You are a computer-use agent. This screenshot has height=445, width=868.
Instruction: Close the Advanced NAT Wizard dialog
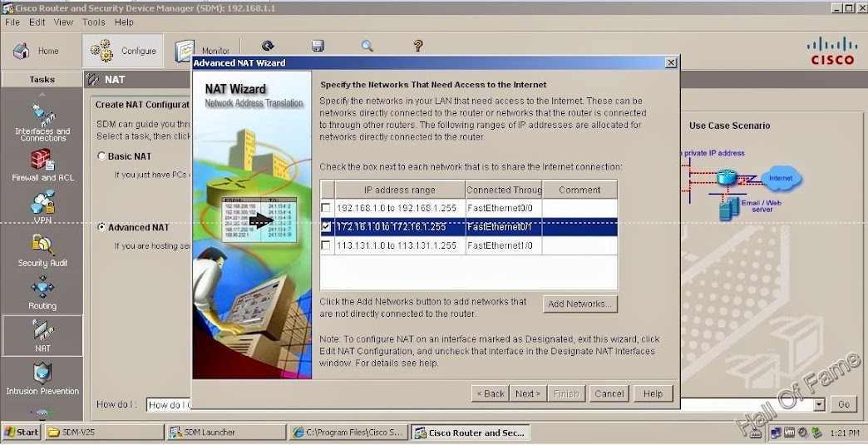[x=670, y=62]
